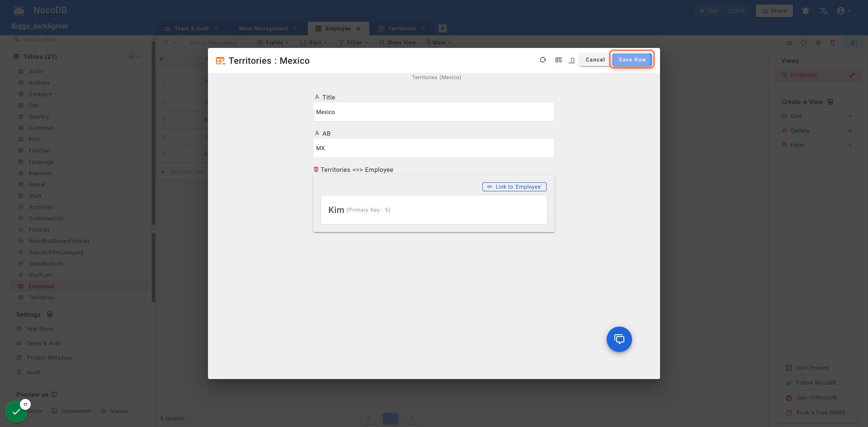Click the notifications bell icon
This screenshot has width=868, height=427.
pos(806,11)
